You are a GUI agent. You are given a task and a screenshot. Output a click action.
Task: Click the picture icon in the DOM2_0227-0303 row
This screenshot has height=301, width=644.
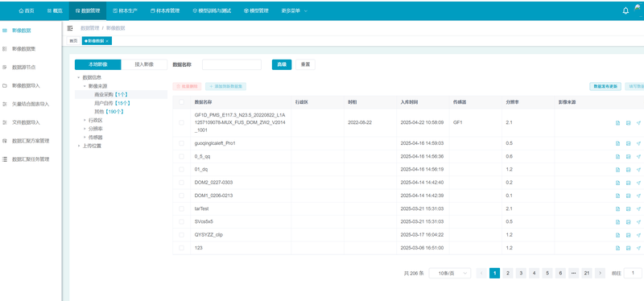(628, 183)
